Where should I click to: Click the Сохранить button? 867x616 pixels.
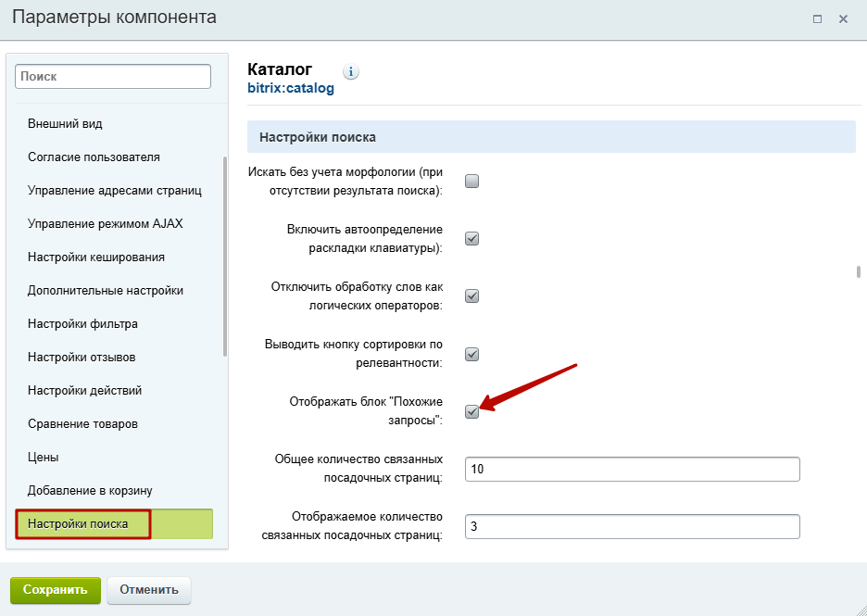[56, 589]
